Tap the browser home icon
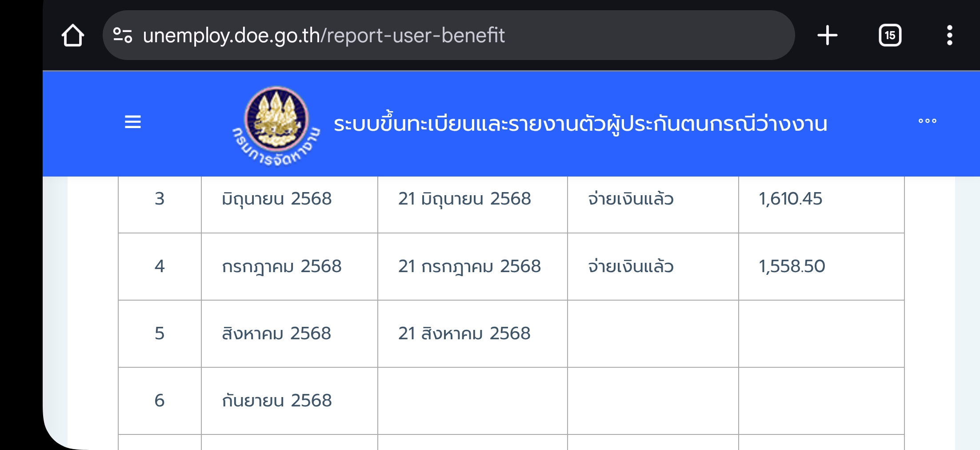Screen dimensions: 980x450 [73, 35]
